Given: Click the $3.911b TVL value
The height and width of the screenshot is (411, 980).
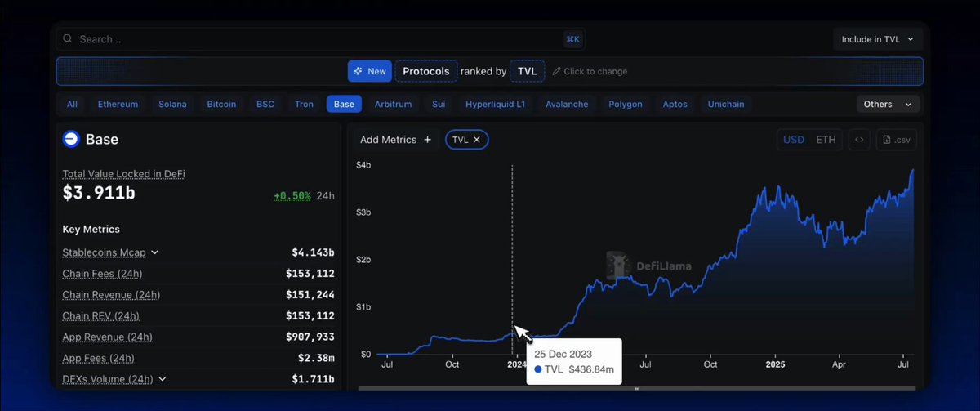Looking at the screenshot, I should pos(99,194).
